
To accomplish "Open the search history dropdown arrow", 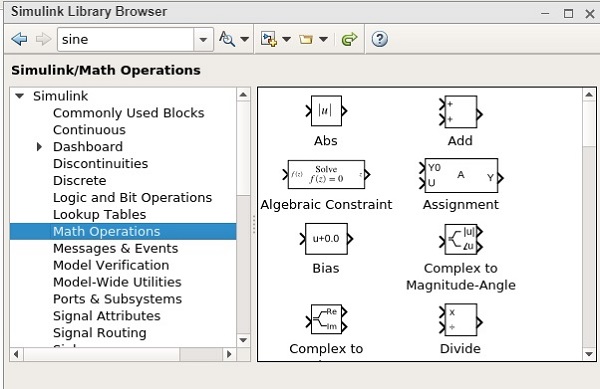I will point(203,39).
